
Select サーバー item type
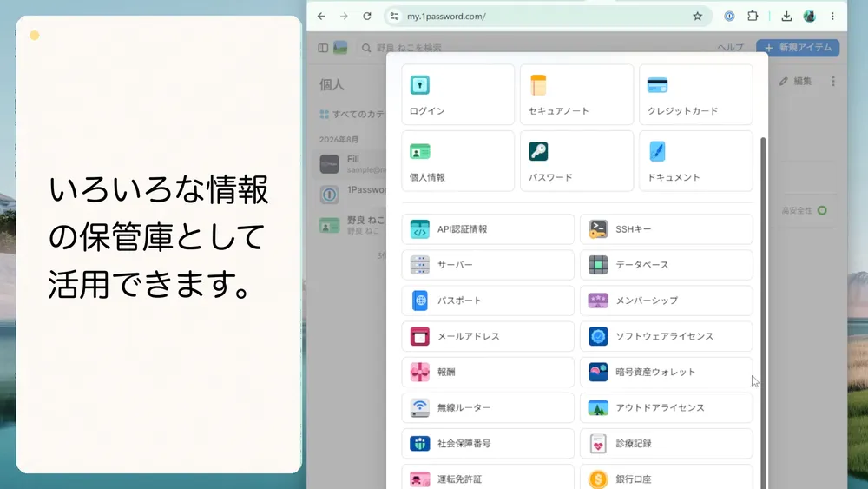(x=488, y=265)
